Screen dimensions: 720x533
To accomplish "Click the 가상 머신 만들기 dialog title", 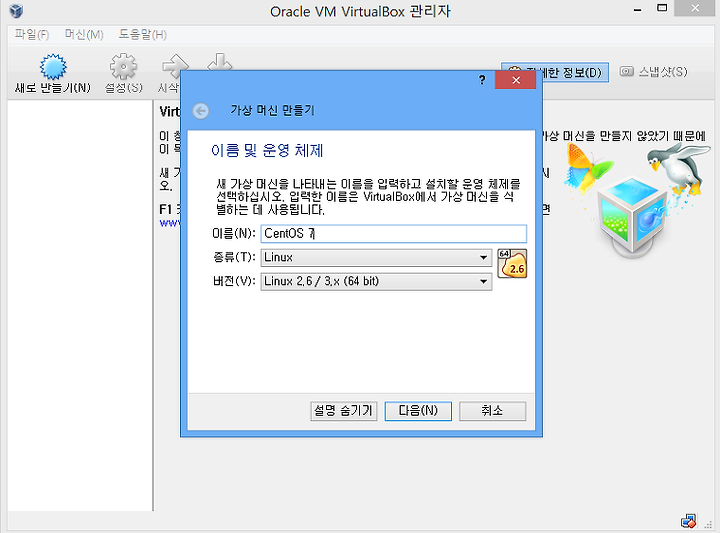I will coord(272,111).
